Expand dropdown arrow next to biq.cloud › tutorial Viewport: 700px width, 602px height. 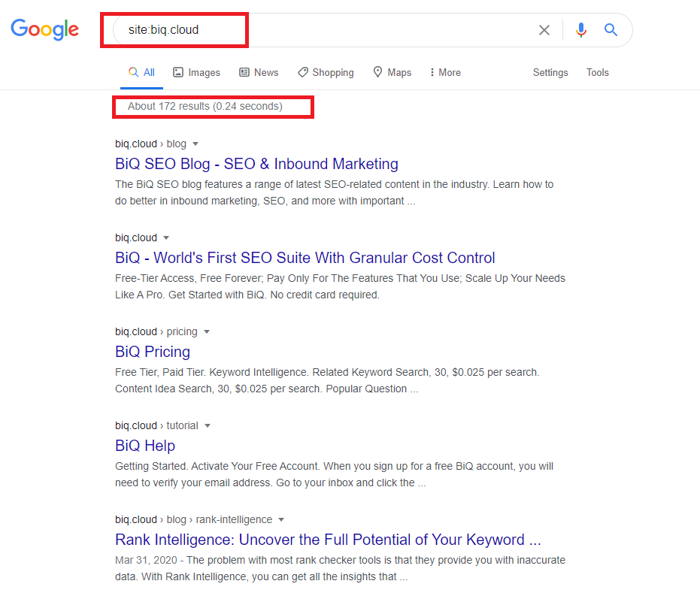(208, 425)
